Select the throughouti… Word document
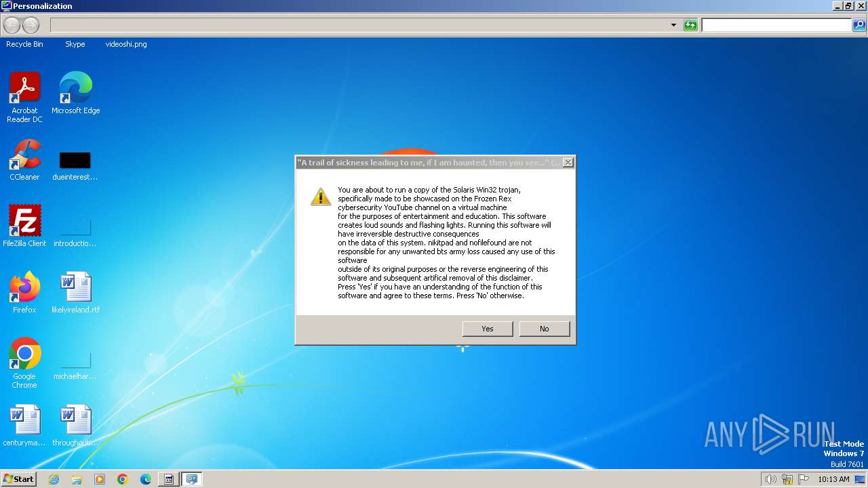 [75, 425]
